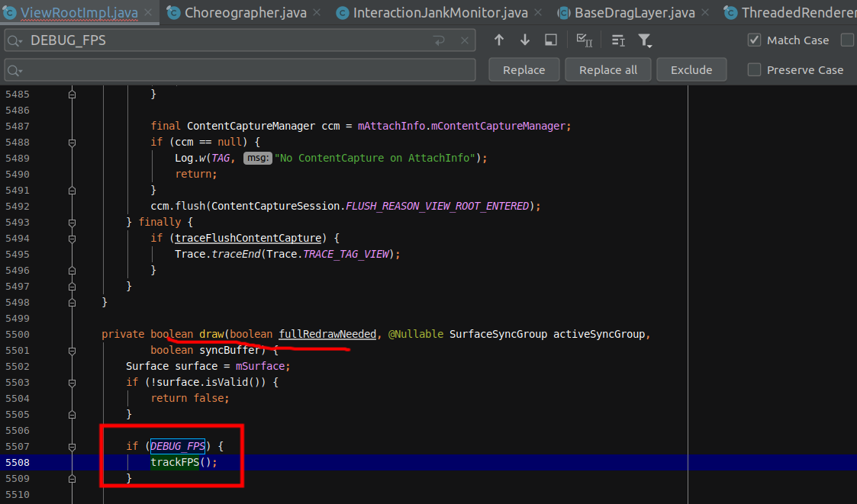This screenshot has width=857, height=504.
Task: Click the BaseDragLayer.java class file icon
Action: (x=563, y=12)
